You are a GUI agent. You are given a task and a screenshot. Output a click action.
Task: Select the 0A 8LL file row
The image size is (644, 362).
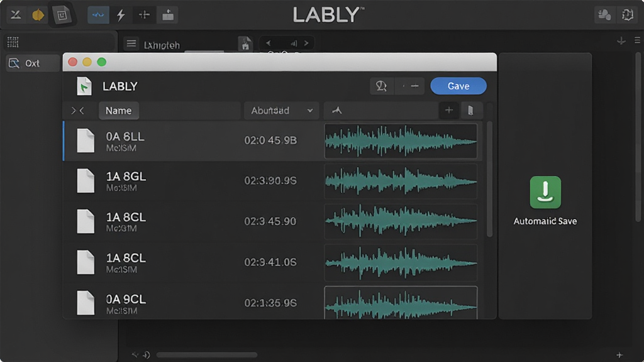(x=273, y=141)
